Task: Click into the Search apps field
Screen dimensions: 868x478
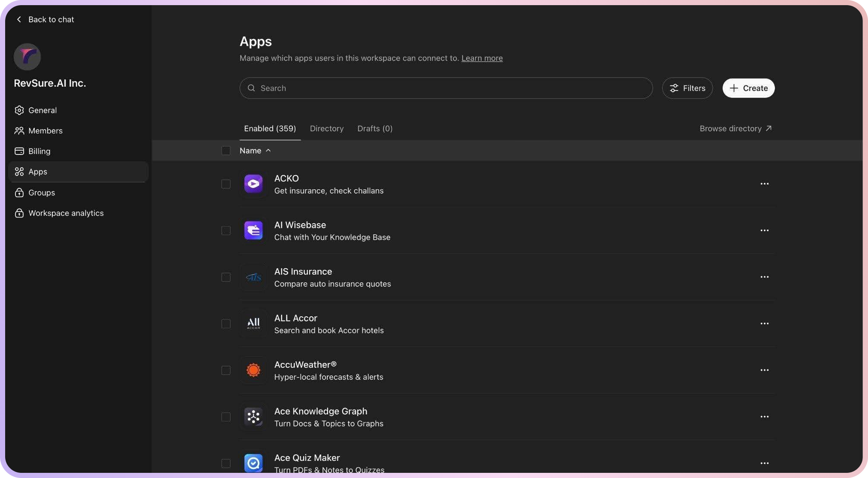Action: (x=446, y=88)
